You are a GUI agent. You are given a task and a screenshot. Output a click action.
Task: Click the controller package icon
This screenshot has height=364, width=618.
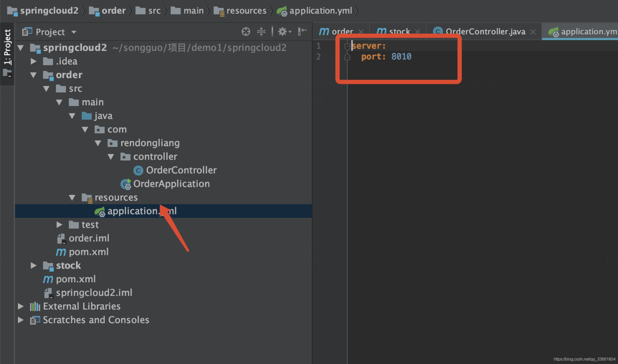tap(125, 157)
